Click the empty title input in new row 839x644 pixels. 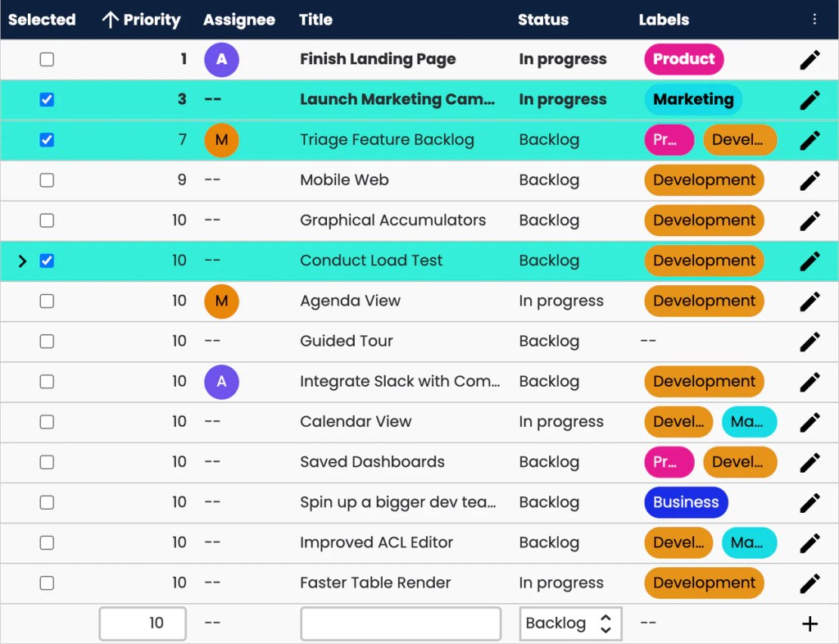[401, 624]
